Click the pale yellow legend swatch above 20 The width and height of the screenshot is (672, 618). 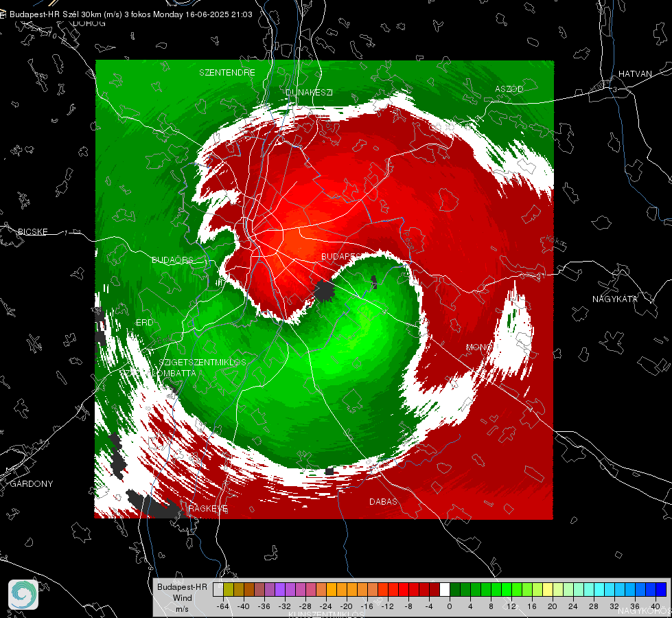click(548, 589)
